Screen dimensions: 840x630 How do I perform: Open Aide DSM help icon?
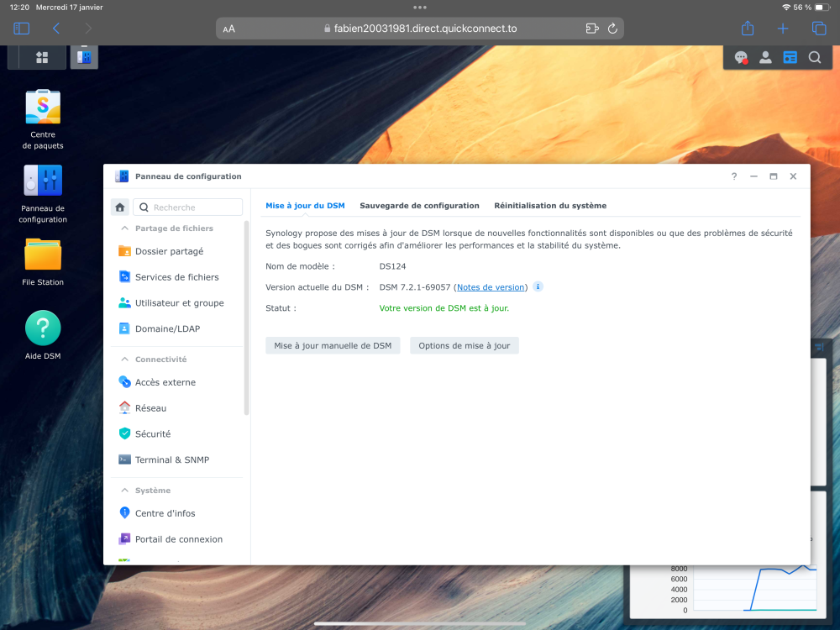click(x=43, y=328)
